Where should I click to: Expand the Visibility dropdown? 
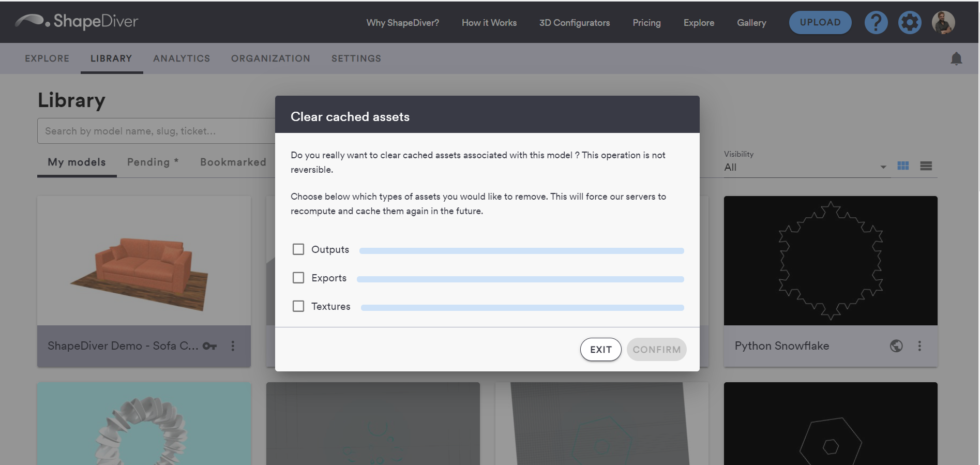pos(805,167)
